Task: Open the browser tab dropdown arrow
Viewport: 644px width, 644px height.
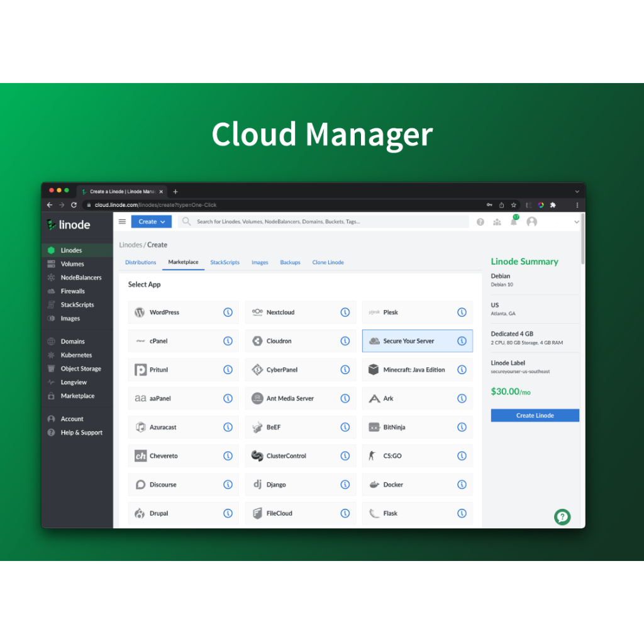Action: point(577,191)
